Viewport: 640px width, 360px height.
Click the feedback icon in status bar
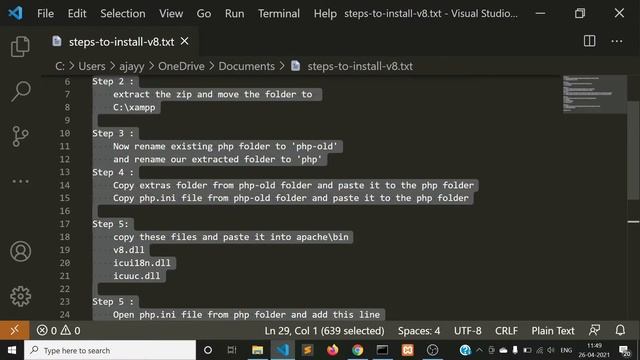tap(595, 330)
